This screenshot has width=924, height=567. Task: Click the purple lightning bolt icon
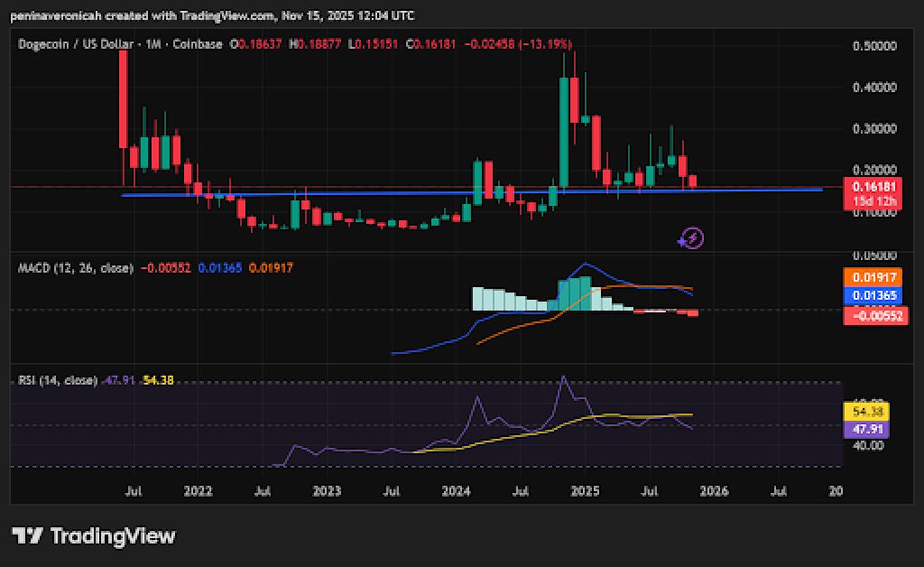691,238
